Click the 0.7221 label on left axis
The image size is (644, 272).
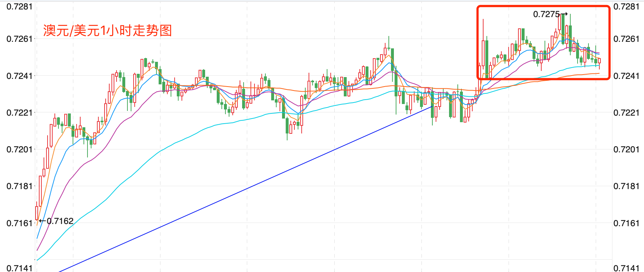[20, 112]
